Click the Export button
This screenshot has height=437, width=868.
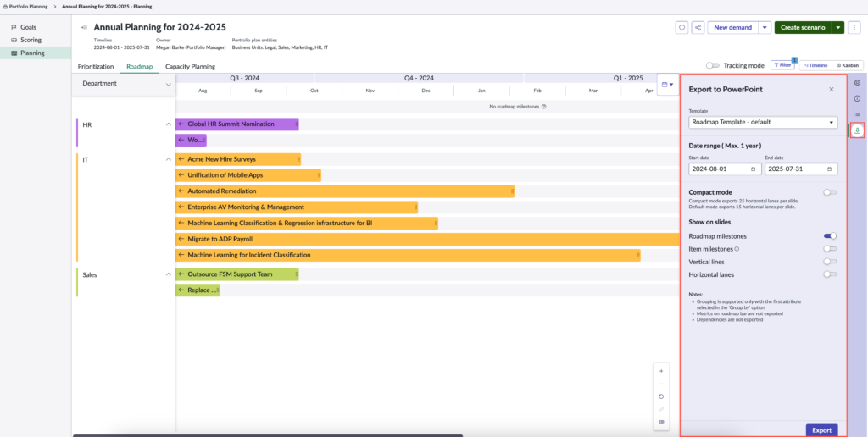[x=821, y=429]
